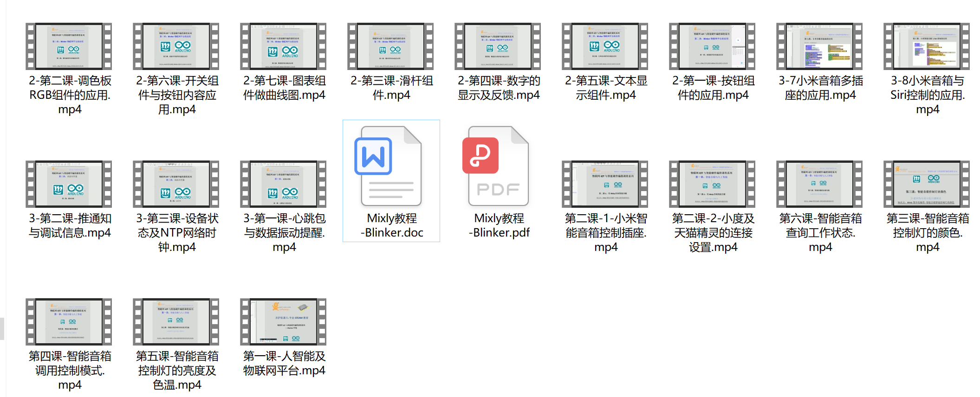Screen dimensions: 980x397
Task: Click file name 2-第一课-按钮组件的应用.mp4
Action: (x=713, y=88)
